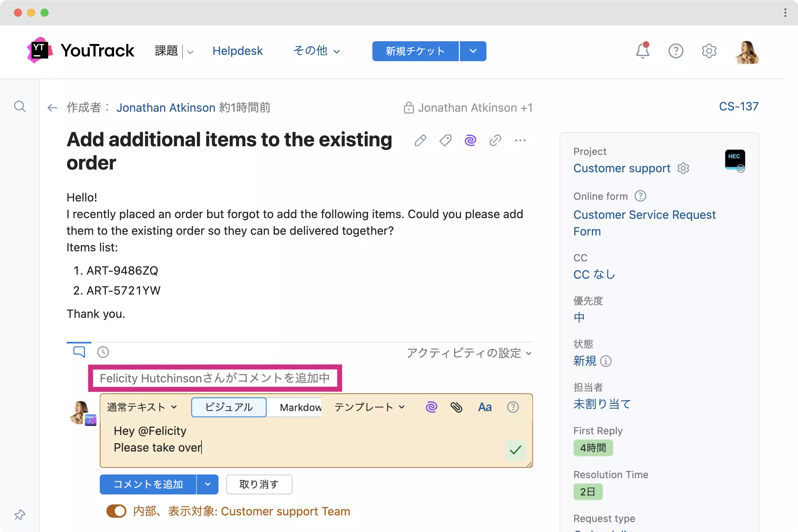Open the search magnifier in sidebar
798x532 pixels.
click(20, 106)
